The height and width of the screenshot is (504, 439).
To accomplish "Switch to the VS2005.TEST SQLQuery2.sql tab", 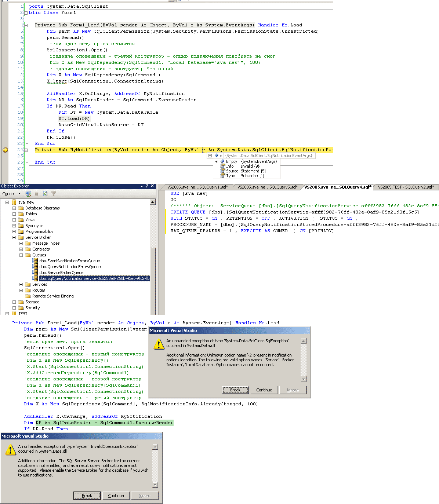I will (406, 187).
